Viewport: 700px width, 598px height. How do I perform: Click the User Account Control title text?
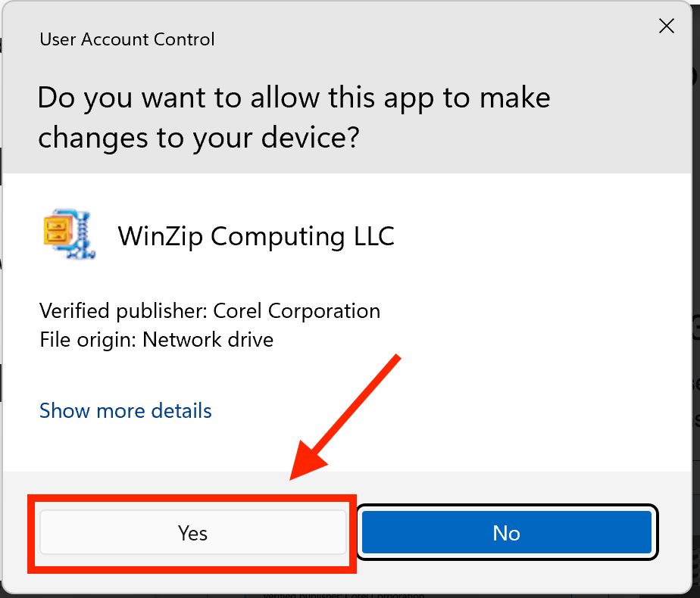pyautogui.click(x=127, y=39)
